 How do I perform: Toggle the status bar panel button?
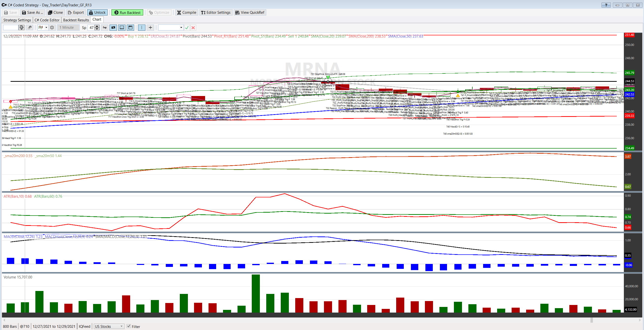122,27
